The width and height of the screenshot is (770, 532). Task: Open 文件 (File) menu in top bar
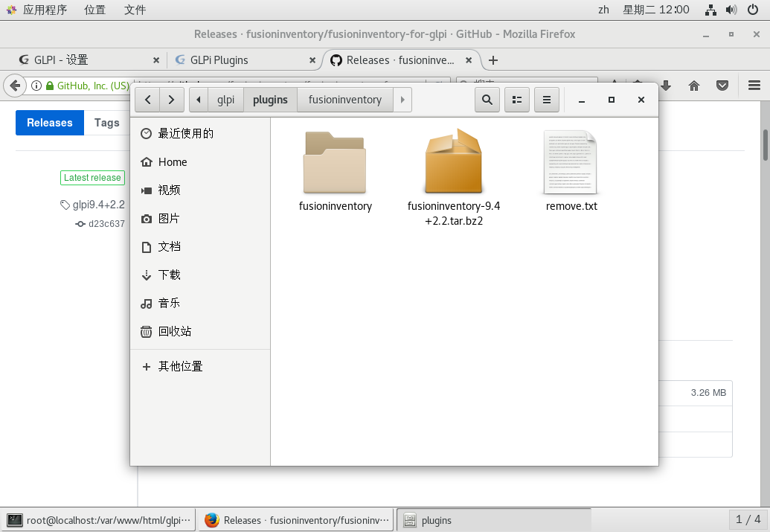[135, 10]
